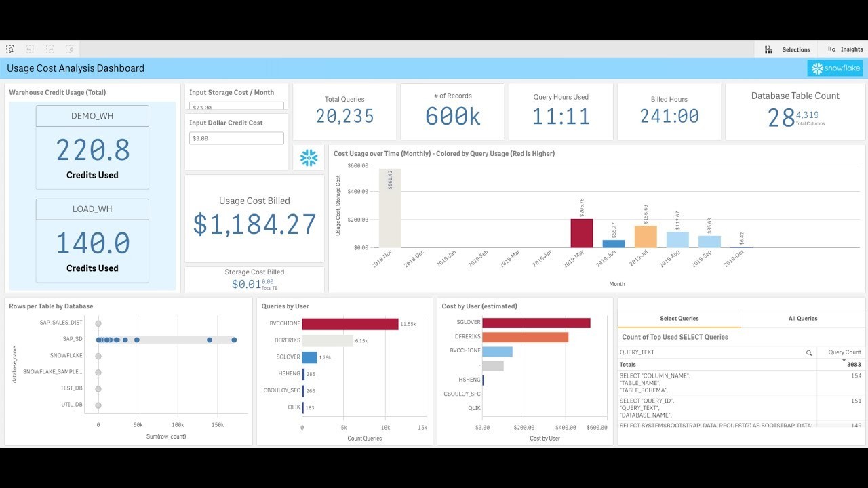The image size is (868, 488).
Task: Select the DEMO_WH warehouse header
Action: [x=92, y=116]
